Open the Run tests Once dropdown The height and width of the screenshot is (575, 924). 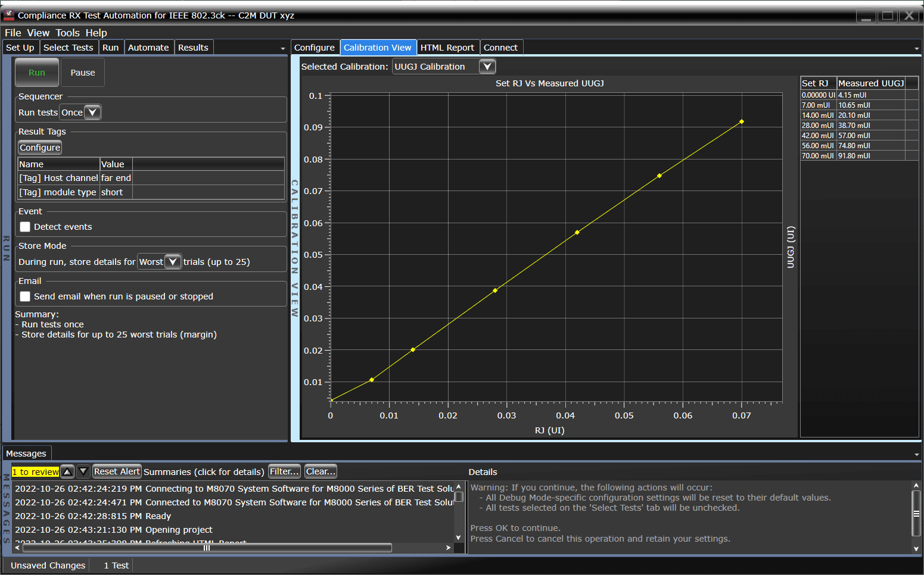(93, 112)
